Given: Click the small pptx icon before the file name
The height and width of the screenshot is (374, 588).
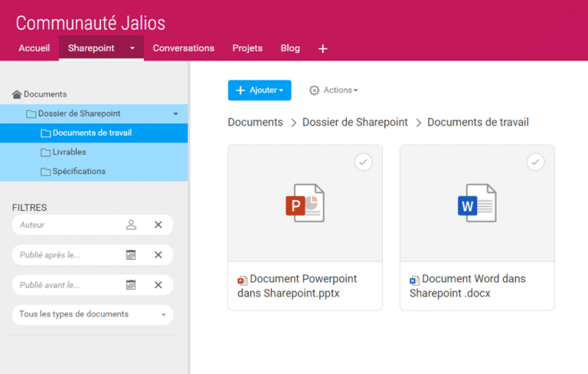Looking at the screenshot, I should 242,280.
